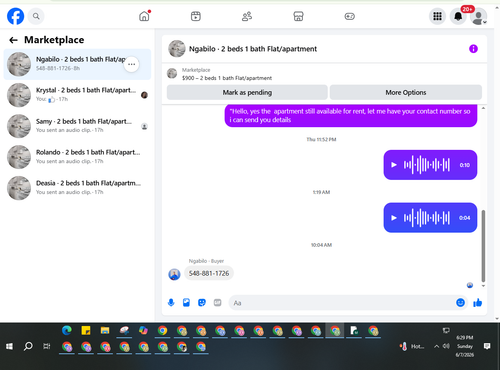Screen dimensions: 500x370
Task: Click the Mark as pending button
Action: (x=247, y=92)
